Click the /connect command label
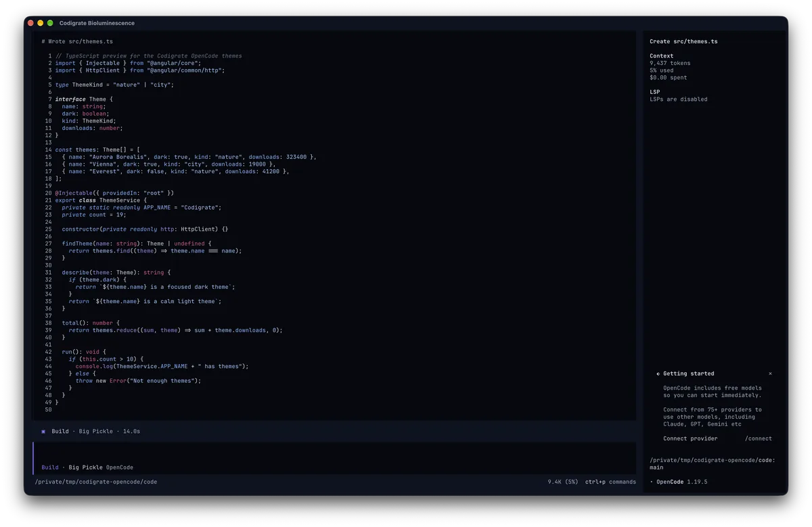Image resolution: width=812 pixels, height=527 pixels. click(x=759, y=438)
